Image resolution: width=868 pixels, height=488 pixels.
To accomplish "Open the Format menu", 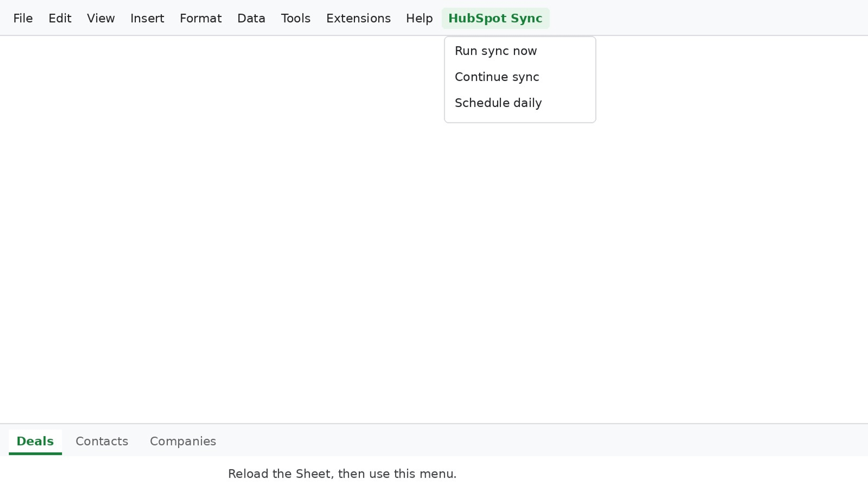I will coord(201,18).
